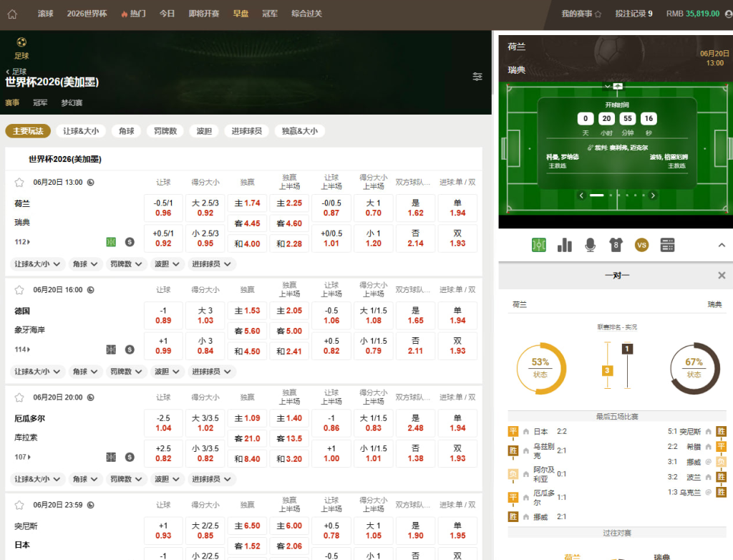Expand 112 more markets for Netherlands match
The height and width of the screenshot is (560, 733).
point(22,242)
